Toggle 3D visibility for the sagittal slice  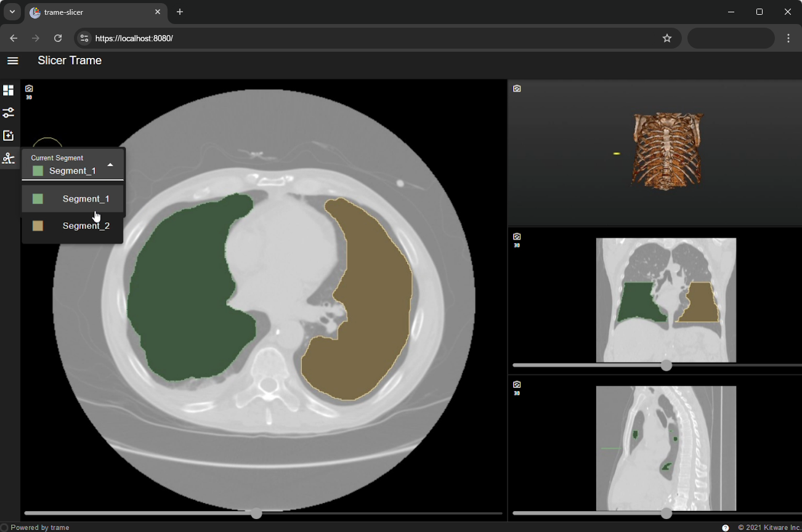point(517,393)
